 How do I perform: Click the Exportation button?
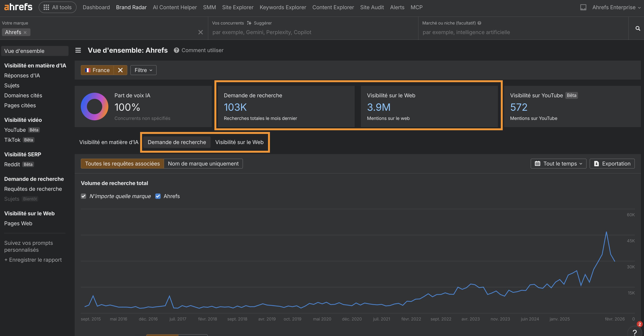click(x=612, y=164)
